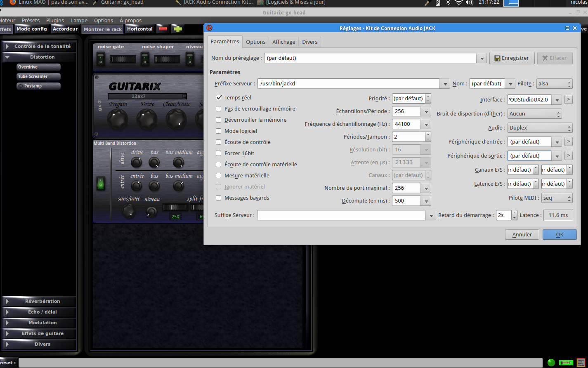The height and width of the screenshot is (368, 588).
Task: Click the green jack plug status icon
Action: [x=566, y=363]
